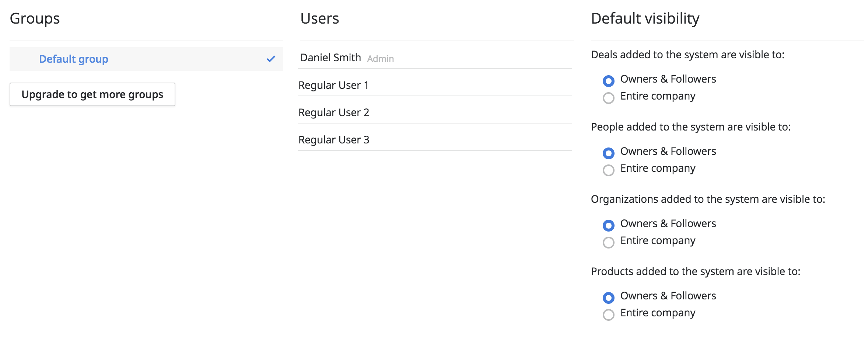Choose Entire company for People visibility
Image resolution: width=868 pixels, height=337 pixels.
(x=609, y=170)
